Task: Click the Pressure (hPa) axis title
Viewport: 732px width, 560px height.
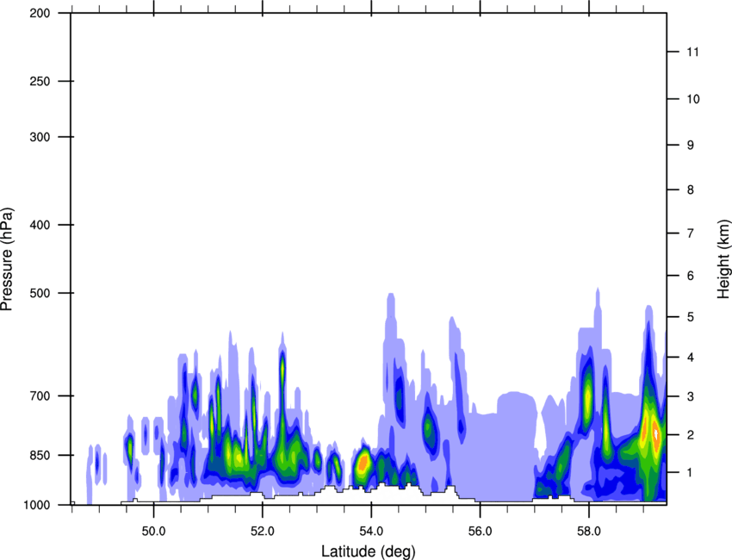Action: [x=7, y=258]
